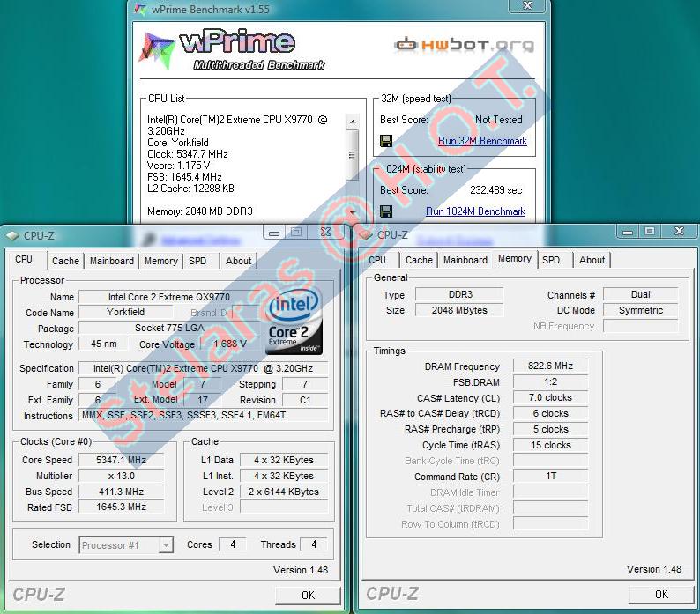Click the CPU List scrollbar thumb
The width and height of the screenshot is (700, 614).
pos(352,155)
